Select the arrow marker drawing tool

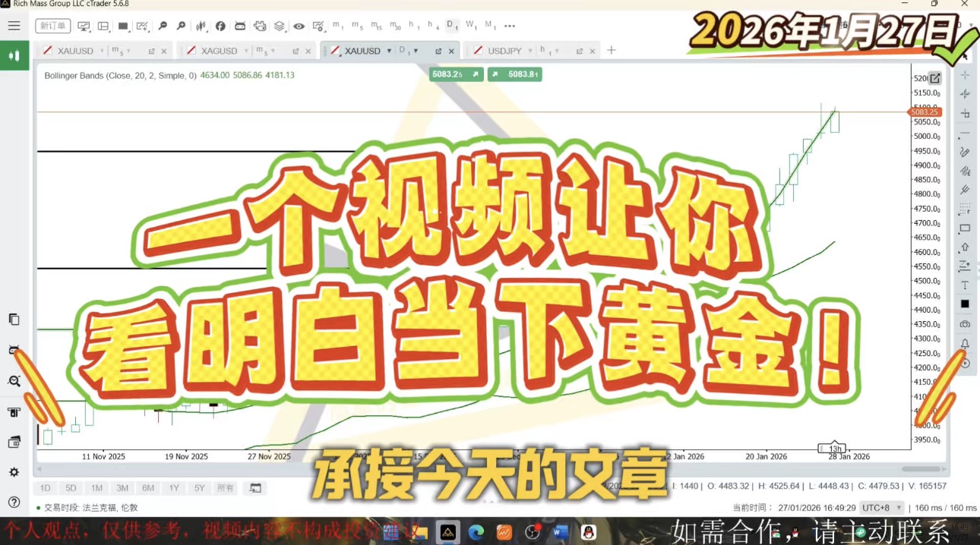click(965, 247)
